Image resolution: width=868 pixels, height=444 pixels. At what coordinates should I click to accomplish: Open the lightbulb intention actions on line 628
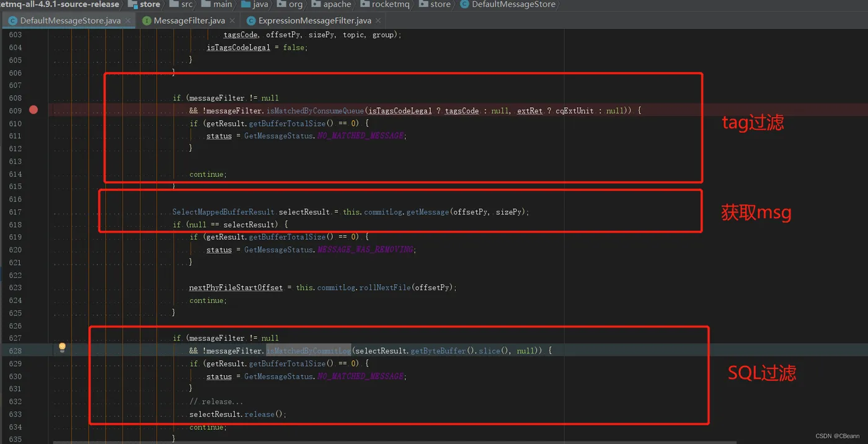pos(62,348)
